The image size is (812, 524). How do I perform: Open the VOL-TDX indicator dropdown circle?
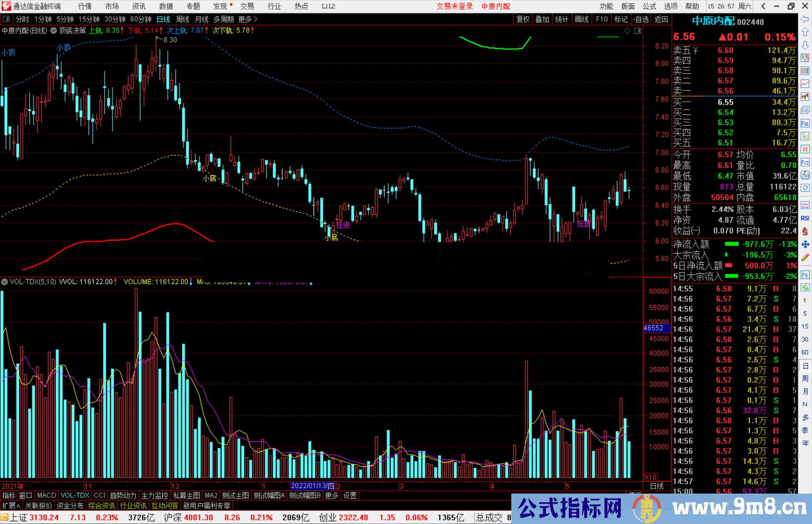5,281
